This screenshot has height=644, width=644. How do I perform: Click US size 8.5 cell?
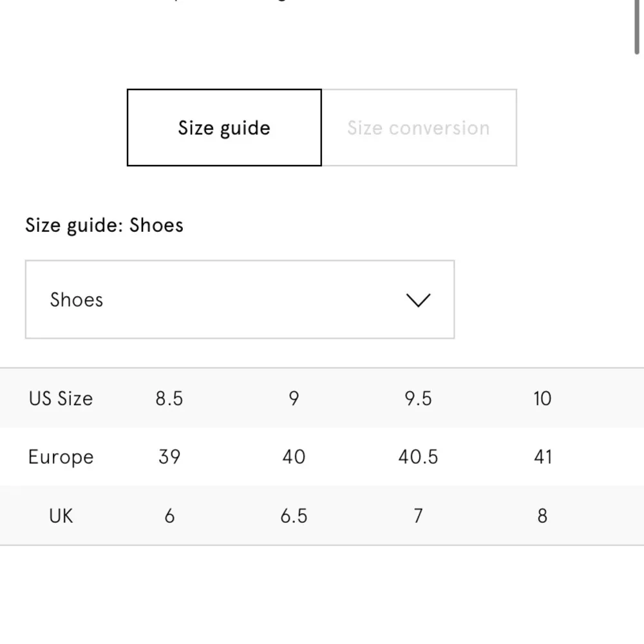pyautogui.click(x=169, y=398)
